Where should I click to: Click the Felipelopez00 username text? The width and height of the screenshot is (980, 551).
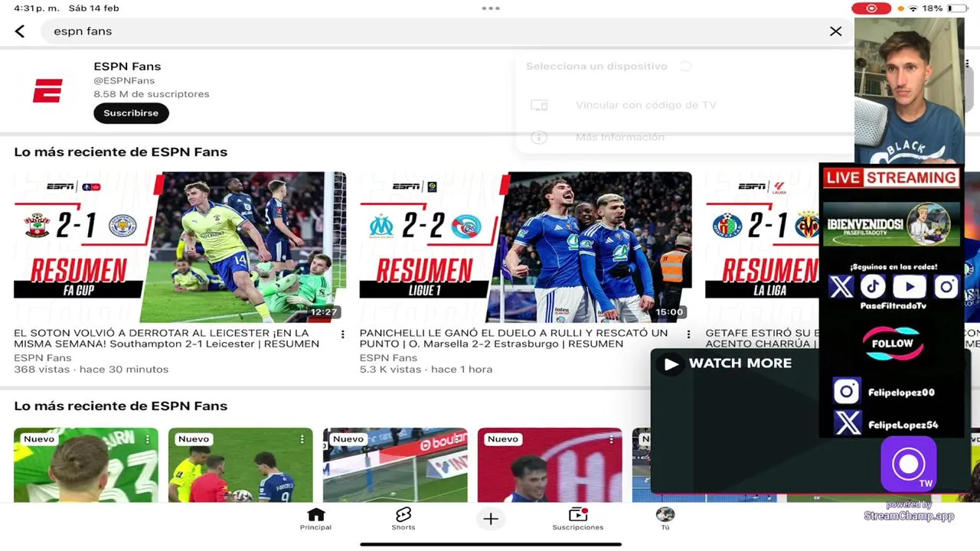pos(901,393)
